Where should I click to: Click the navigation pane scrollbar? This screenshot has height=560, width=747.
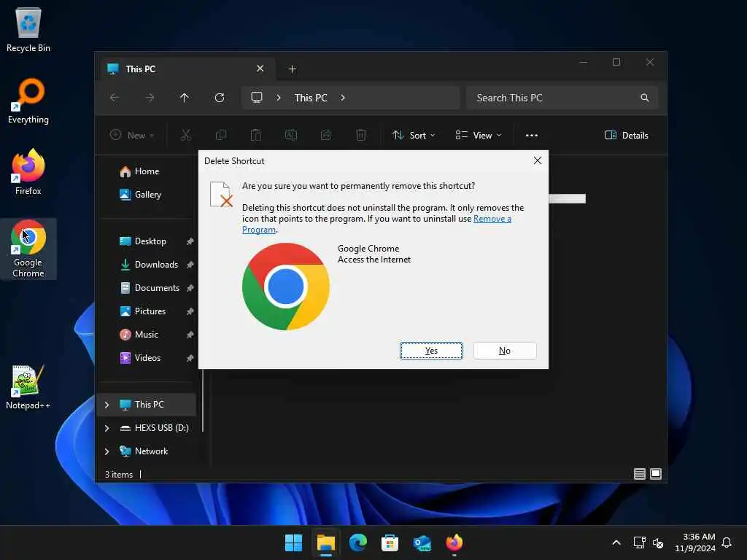[203, 400]
